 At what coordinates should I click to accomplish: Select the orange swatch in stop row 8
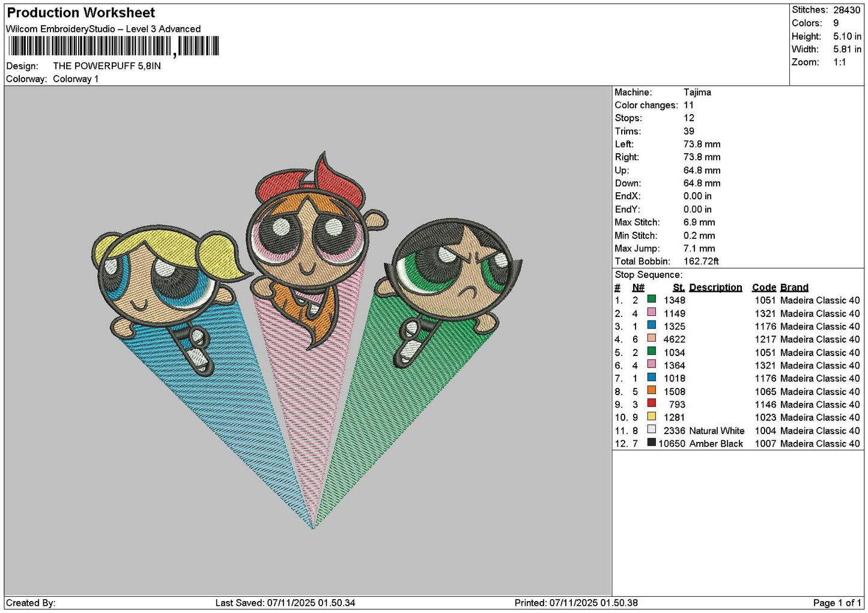tap(651, 390)
